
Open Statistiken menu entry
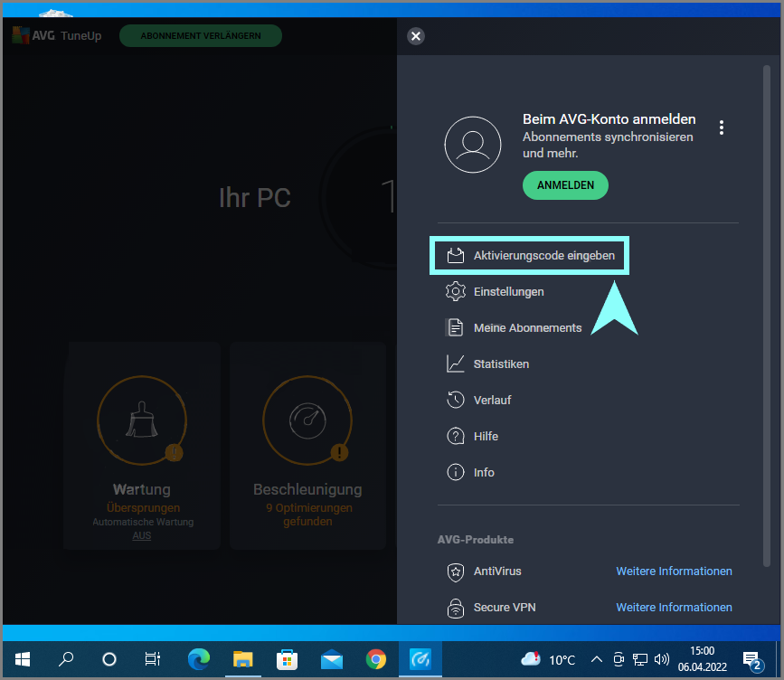[x=501, y=364]
